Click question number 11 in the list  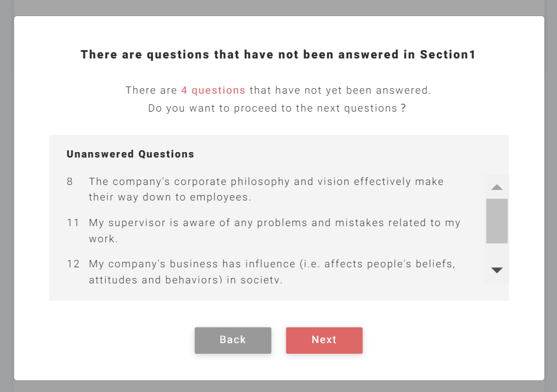73,223
